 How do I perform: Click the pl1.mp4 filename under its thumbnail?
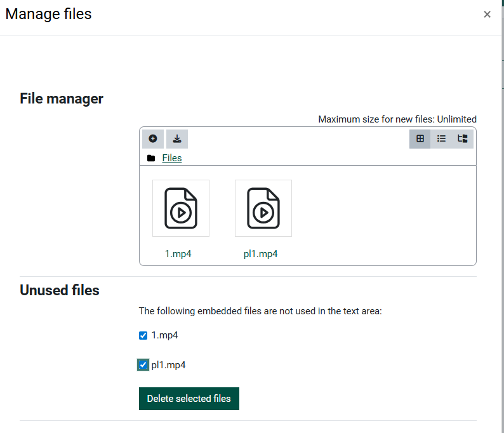(x=261, y=254)
